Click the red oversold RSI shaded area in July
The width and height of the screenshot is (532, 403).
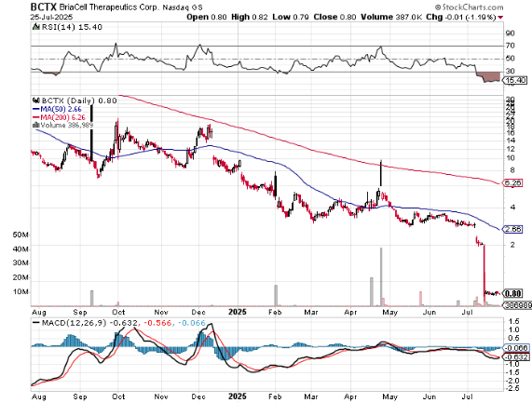click(x=488, y=77)
